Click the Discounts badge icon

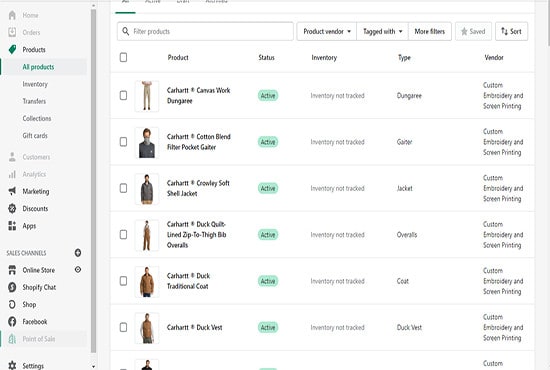(x=12, y=208)
